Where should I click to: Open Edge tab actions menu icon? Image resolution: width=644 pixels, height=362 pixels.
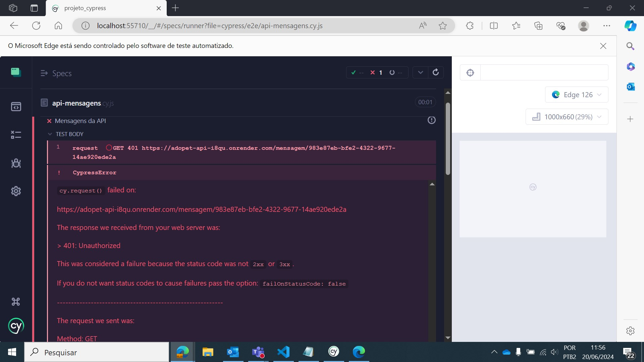34,8
